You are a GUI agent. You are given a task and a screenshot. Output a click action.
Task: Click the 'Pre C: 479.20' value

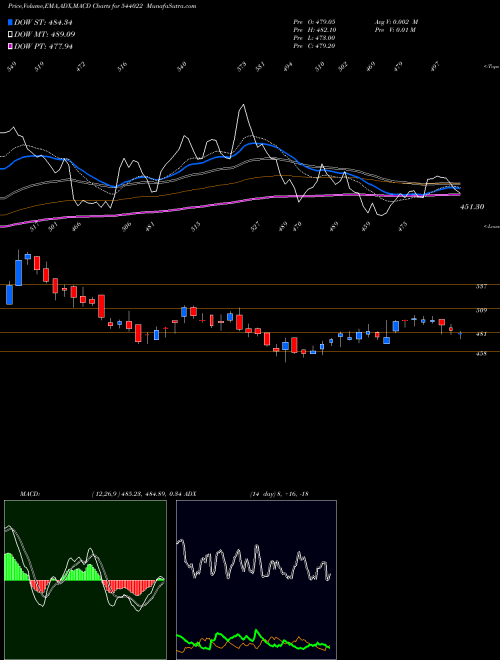pyautogui.click(x=314, y=46)
